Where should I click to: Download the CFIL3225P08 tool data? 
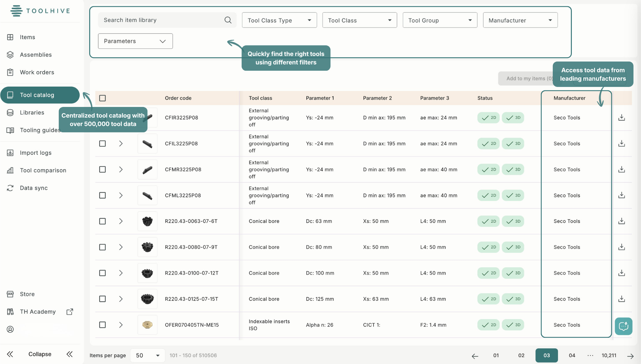coord(622,144)
